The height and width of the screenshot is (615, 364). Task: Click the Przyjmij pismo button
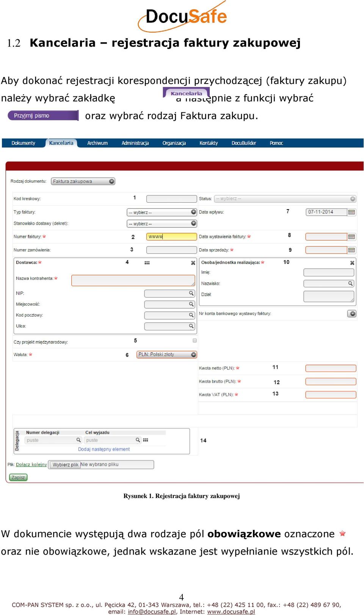[43, 115]
